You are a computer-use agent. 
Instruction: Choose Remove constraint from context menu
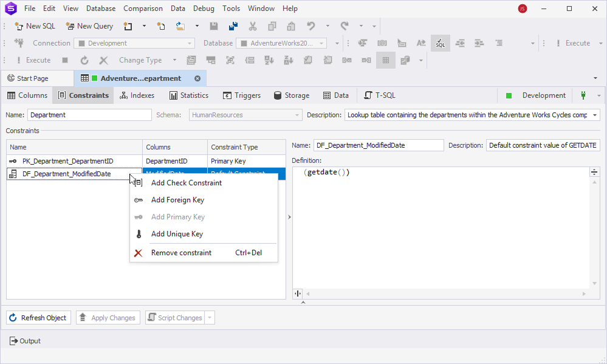(x=204, y=253)
